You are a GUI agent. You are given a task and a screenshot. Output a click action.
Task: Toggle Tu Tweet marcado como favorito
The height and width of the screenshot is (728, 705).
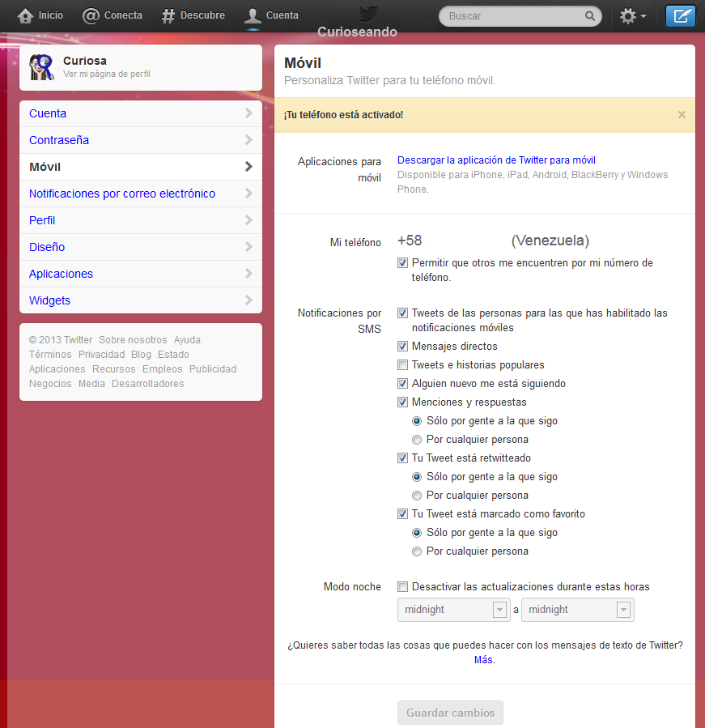coord(402,514)
